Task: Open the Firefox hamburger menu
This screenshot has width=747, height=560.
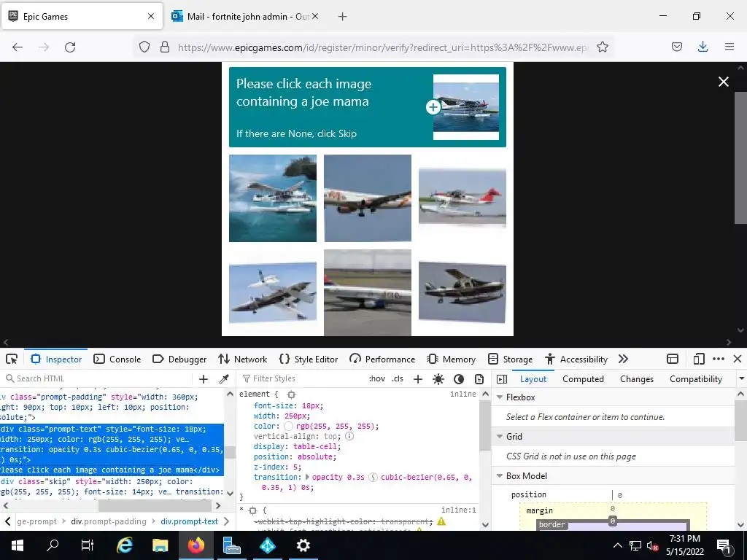Action: click(729, 47)
